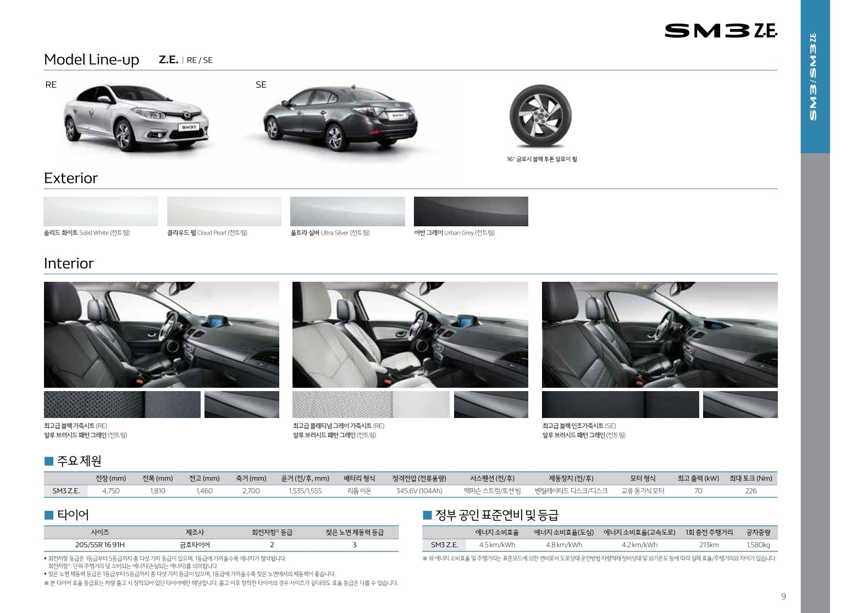Click the 205/55R 16 91H tire size cell
868x613 pixels.
tap(100, 545)
